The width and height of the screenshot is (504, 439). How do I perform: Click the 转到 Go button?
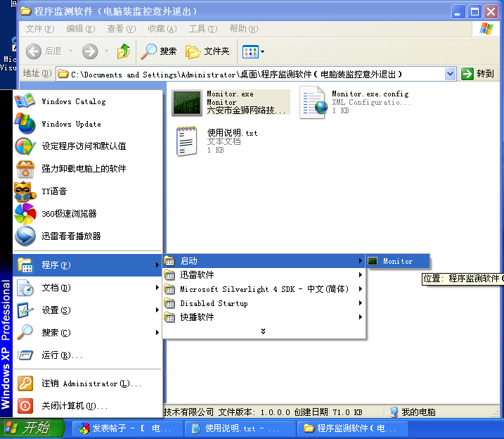tap(478, 74)
